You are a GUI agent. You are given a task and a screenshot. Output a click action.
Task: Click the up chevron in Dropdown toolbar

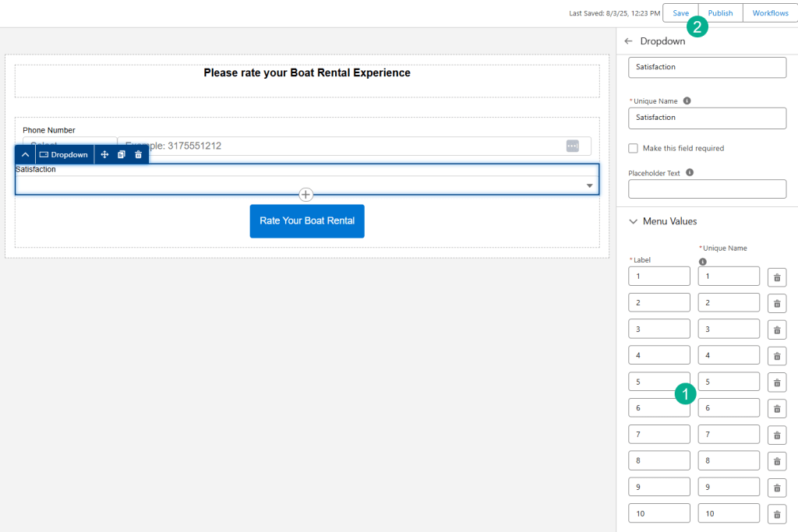25,155
